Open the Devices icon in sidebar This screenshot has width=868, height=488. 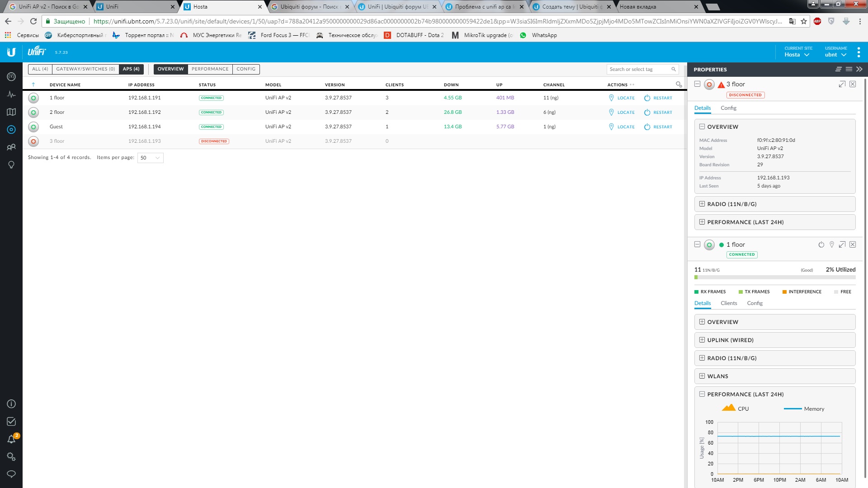[11, 130]
